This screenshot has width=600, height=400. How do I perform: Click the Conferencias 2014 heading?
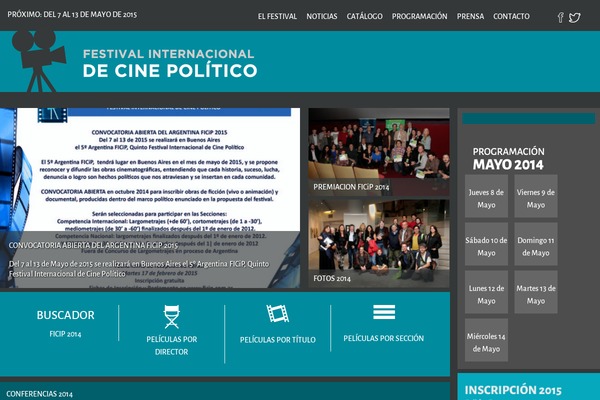[39, 394]
